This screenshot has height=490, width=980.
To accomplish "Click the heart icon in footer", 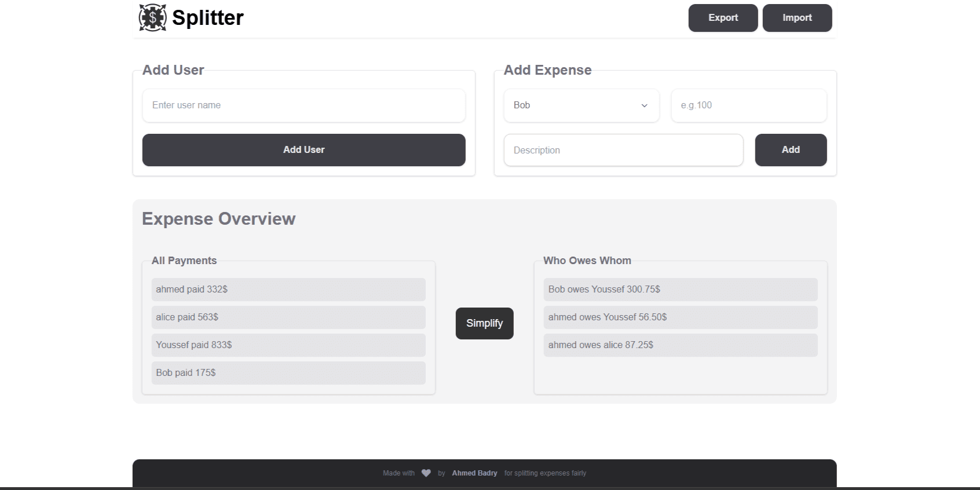I will click(x=426, y=473).
